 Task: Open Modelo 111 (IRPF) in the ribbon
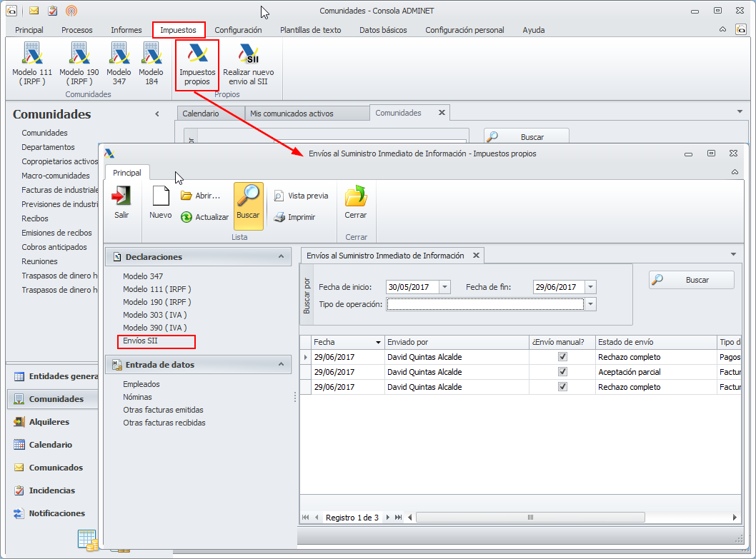point(32,64)
